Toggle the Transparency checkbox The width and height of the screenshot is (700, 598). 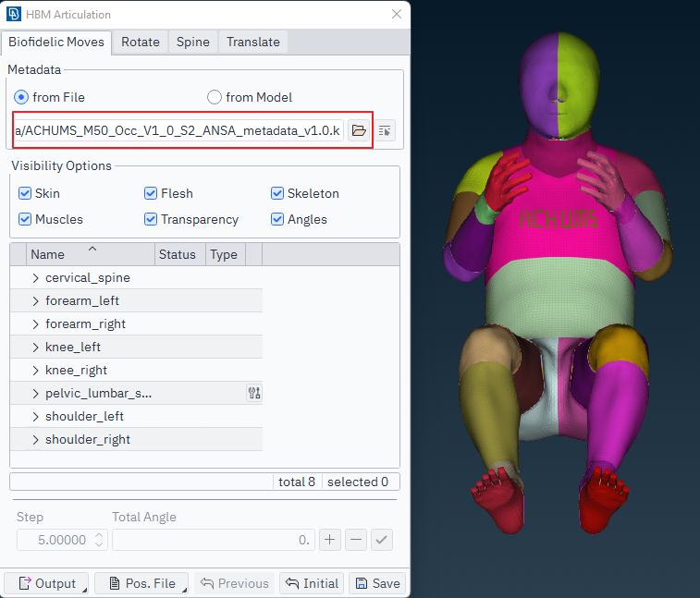(x=151, y=219)
